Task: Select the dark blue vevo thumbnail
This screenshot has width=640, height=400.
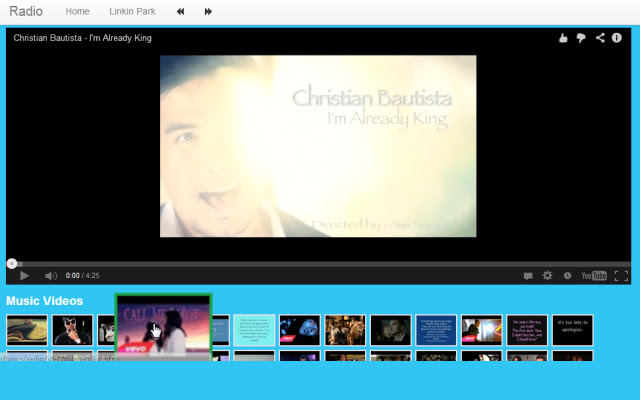Action: 300,330
